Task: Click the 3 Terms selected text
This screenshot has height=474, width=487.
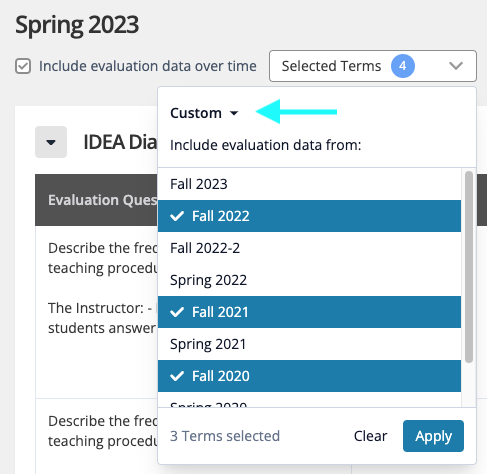Action: point(225,436)
